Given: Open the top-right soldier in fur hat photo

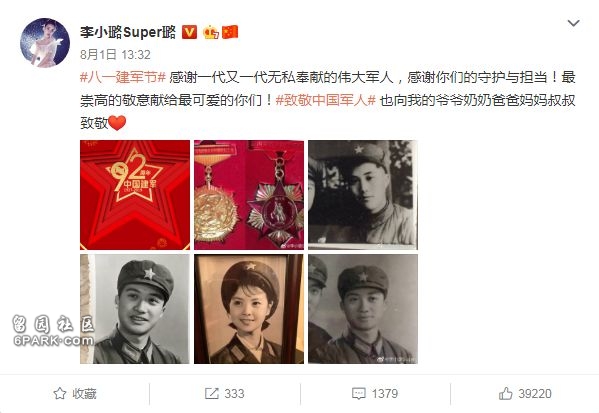Looking at the screenshot, I should (363, 195).
